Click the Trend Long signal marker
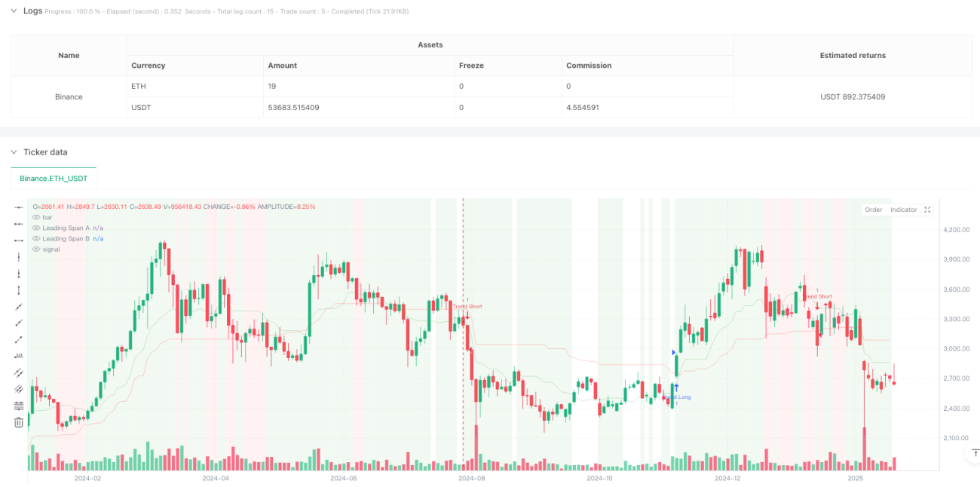 point(676,397)
